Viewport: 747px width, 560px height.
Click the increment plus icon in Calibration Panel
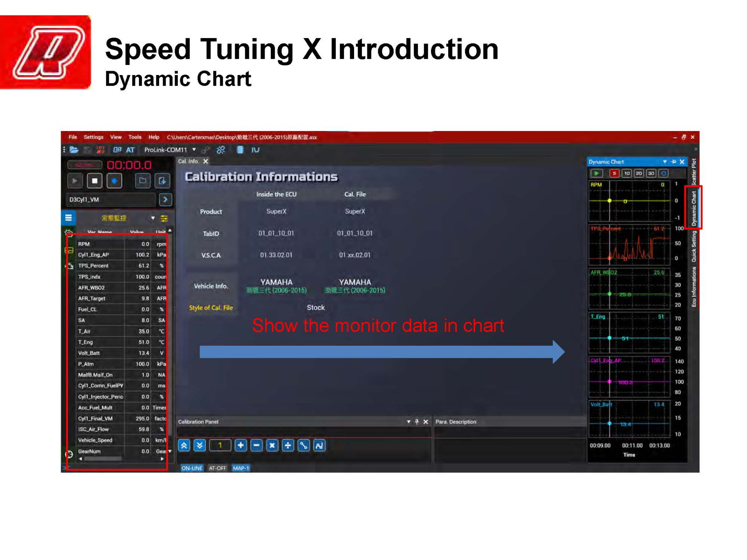[x=241, y=445]
